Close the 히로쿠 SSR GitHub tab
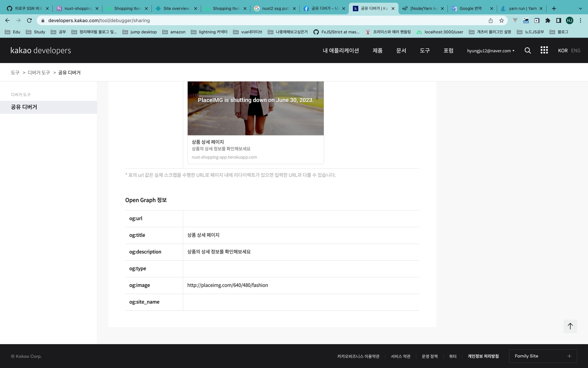This screenshot has width=588, height=368. [47, 9]
